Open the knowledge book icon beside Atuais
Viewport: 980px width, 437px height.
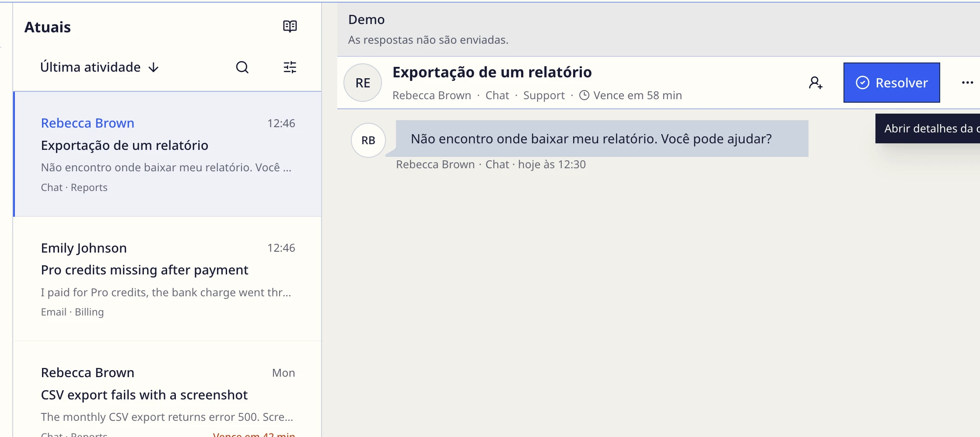point(290,27)
